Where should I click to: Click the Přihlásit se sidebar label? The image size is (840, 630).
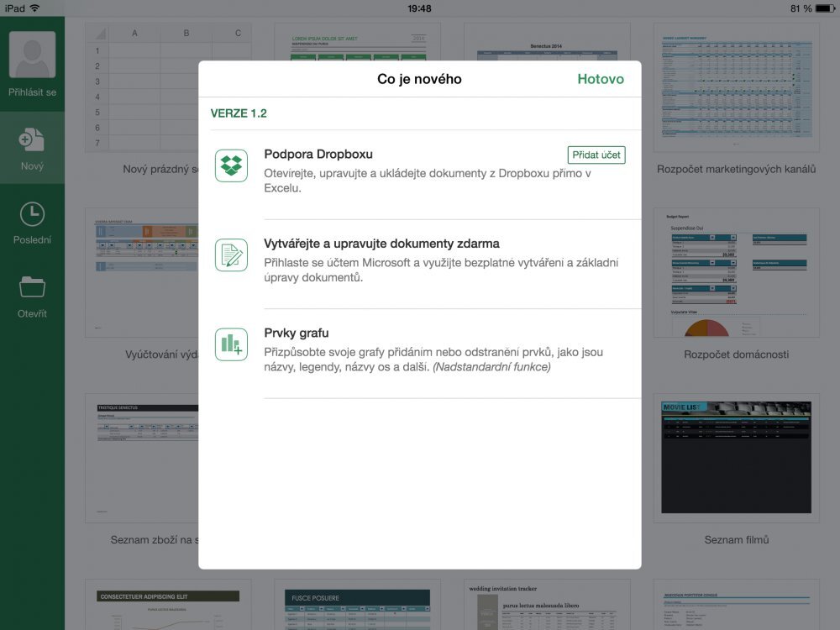[x=32, y=92]
